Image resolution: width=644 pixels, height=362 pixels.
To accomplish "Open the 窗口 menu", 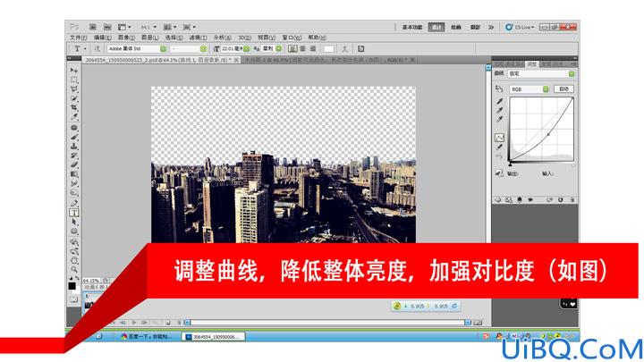I will pos(292,38).
